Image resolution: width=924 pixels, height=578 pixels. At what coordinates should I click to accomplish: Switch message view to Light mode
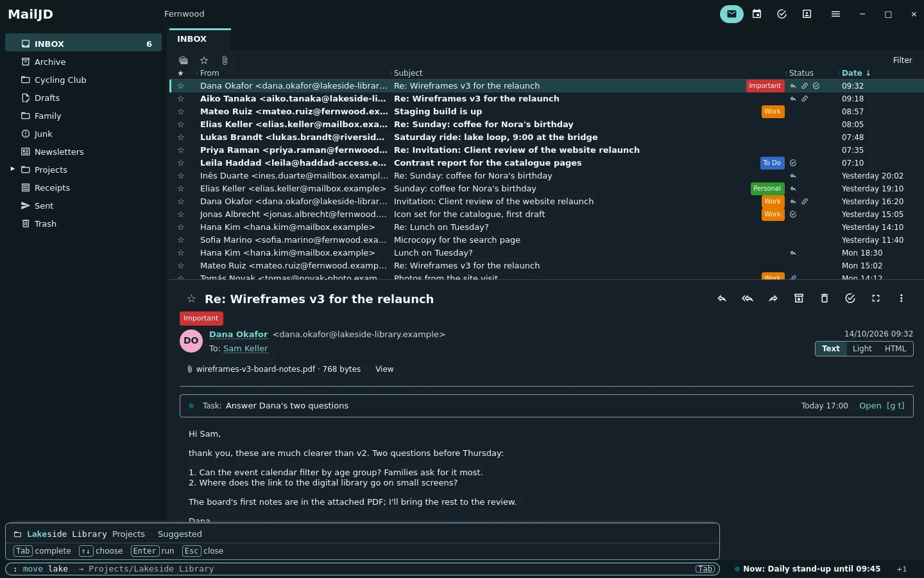[x=862, y=349]
